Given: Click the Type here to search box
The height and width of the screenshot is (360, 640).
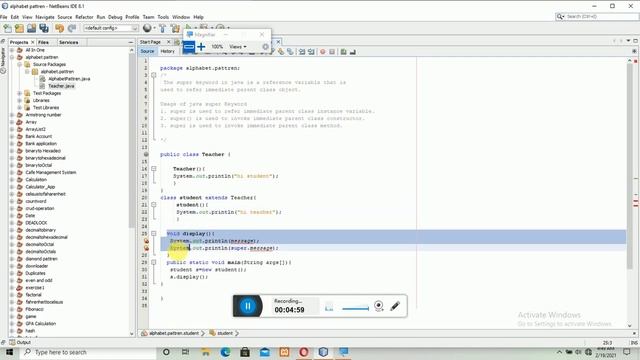Looking at the screenshot, I should pyautogui.click(x=87, y=352).
